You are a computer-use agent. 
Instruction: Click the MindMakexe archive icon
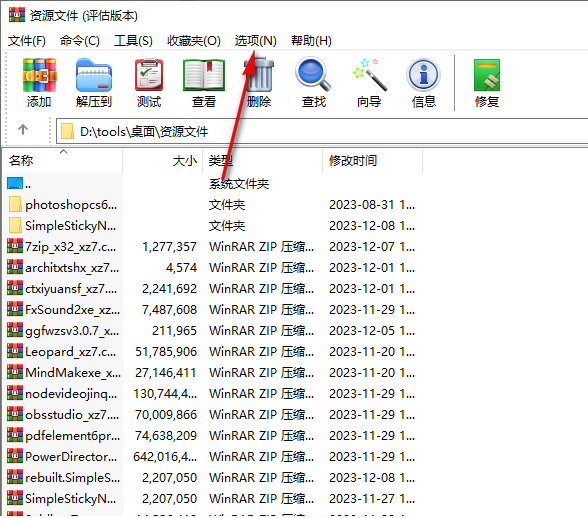[15, 372]
